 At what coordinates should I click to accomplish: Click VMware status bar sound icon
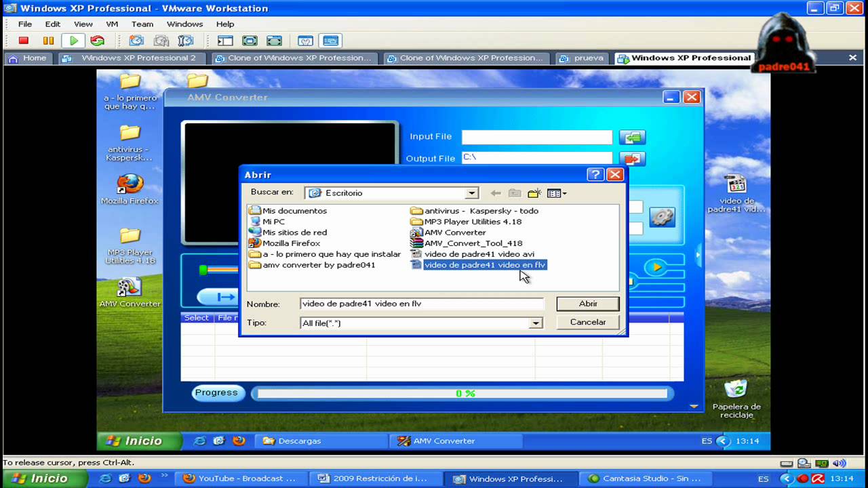[x=838, y=464]
